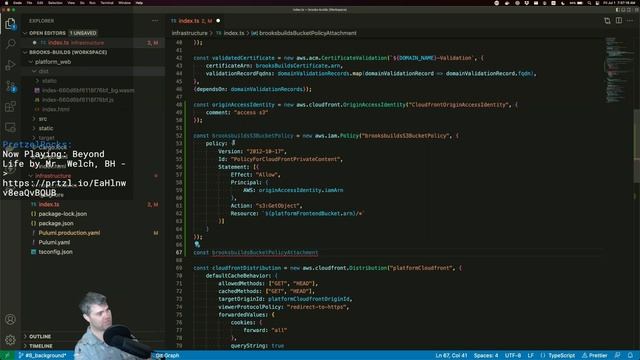The width and height of the screenshot is (640, 360).
Task: Expand the Timeline panel
Action: [x=25, y=346]
